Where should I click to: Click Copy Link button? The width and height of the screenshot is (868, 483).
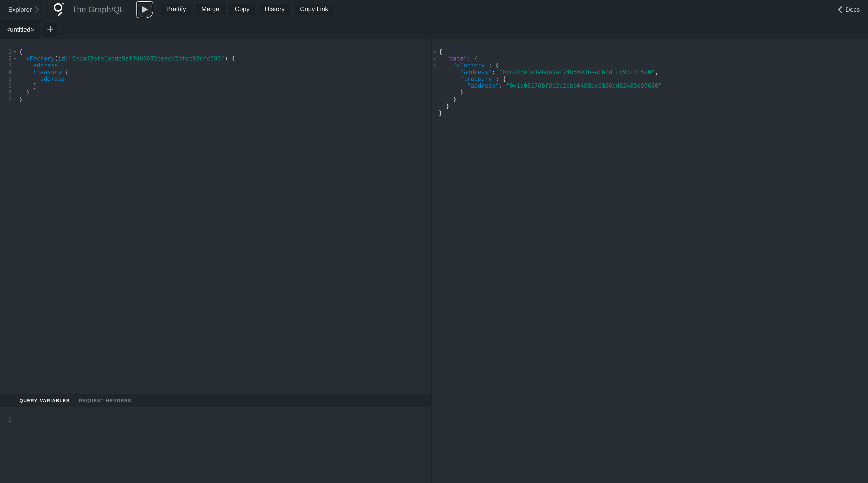314,9
